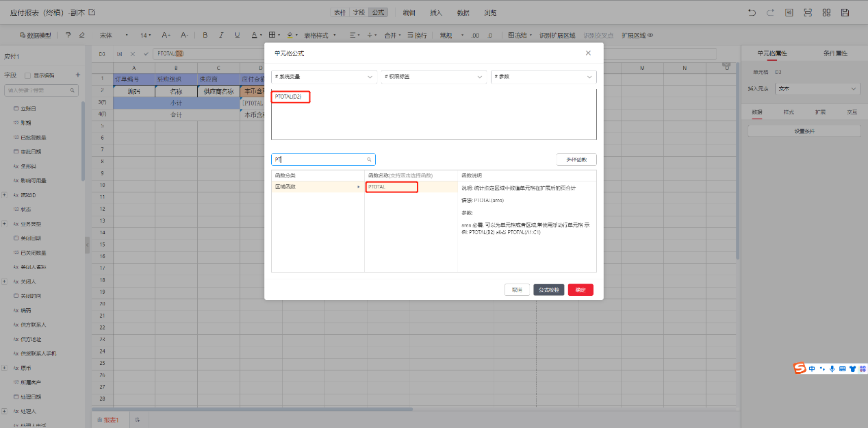Click the field keyword search box
868x428 pixels.
coord(42,90)
